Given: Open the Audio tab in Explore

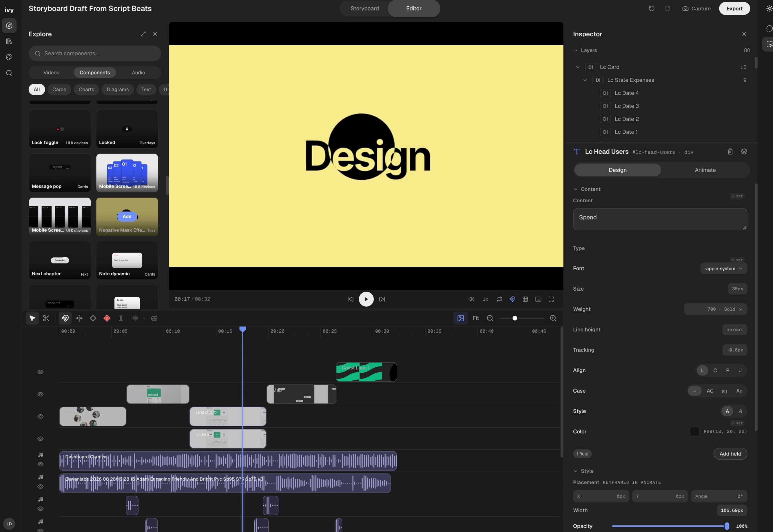Looking at the screenshot, I should point(138,72).
